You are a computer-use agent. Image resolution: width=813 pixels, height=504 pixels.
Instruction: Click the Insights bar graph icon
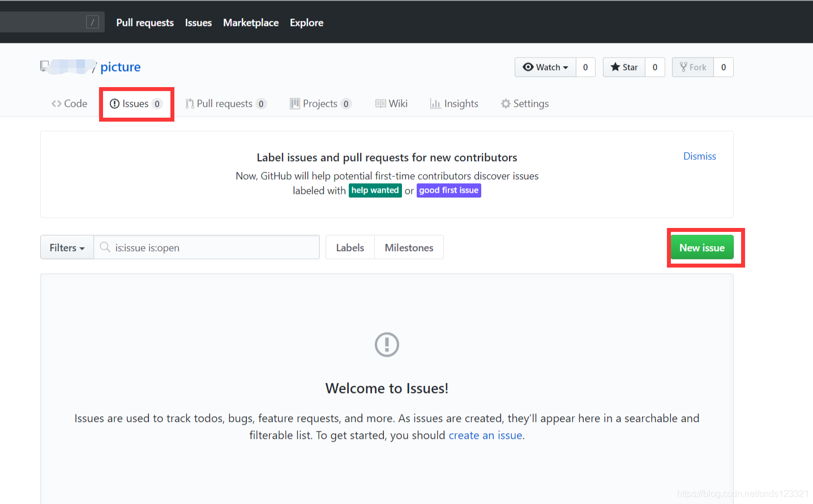tap(435, 104)
